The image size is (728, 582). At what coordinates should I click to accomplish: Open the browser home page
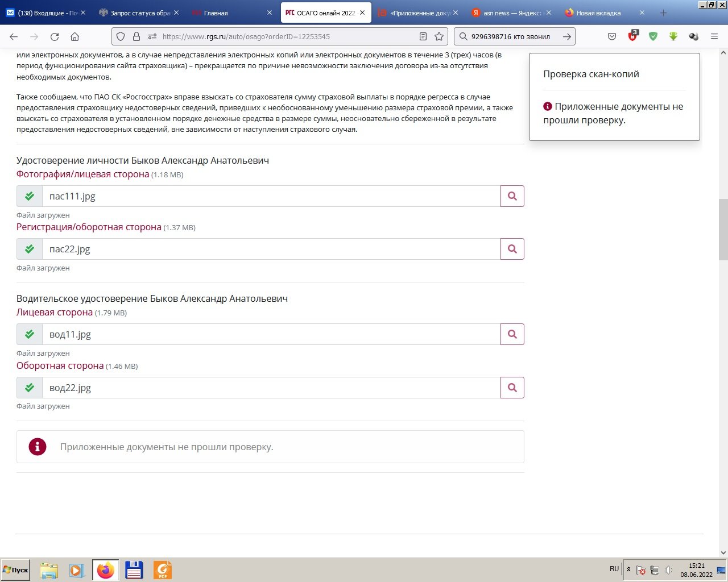[x=75, y=36]
